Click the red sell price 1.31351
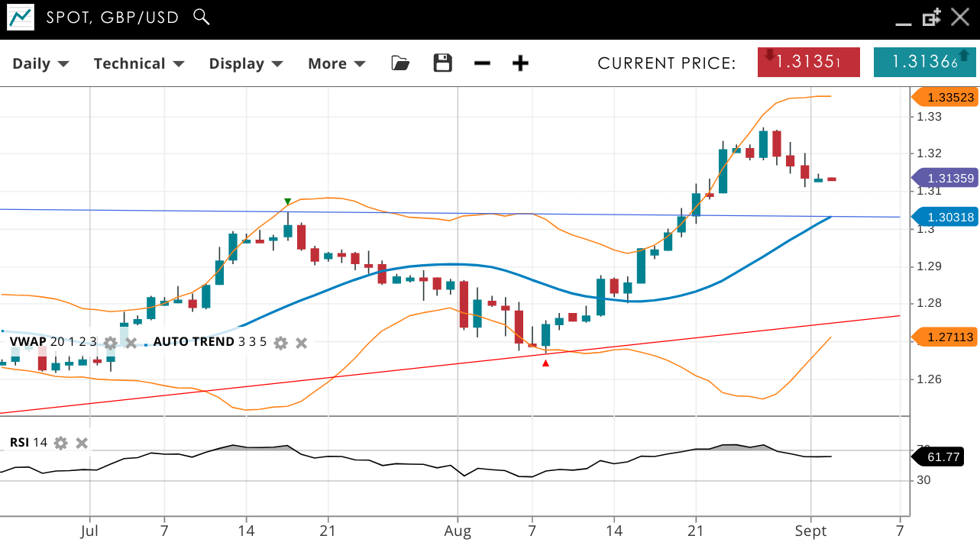Screen dimensions: 980x542 (x=808, y=63)
